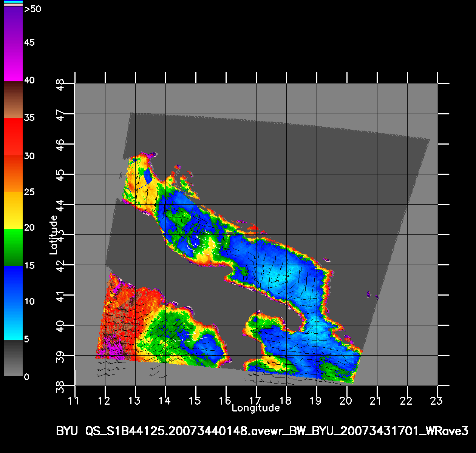This screenshot has width=476, height=453.
Task: Click the latitude tick label "42"
Action: tap(60, 266)
